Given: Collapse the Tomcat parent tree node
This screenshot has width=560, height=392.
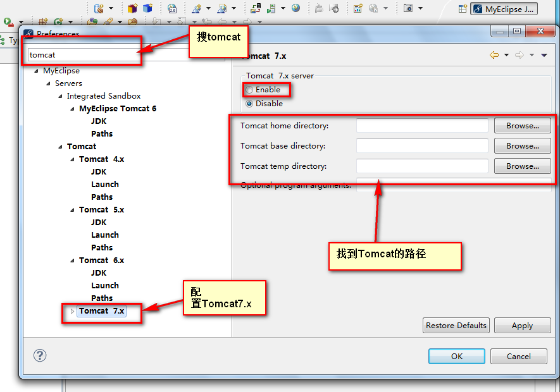Looking at the screenshot, I should 60,147.
